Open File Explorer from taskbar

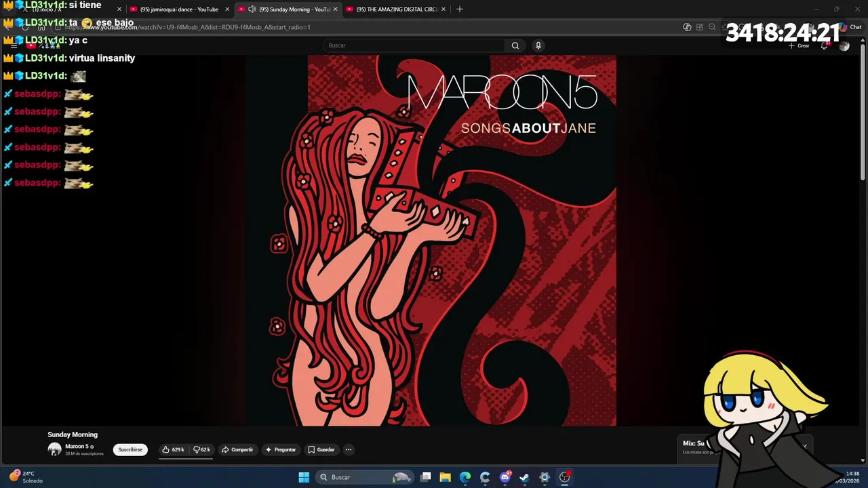[446, 477]
